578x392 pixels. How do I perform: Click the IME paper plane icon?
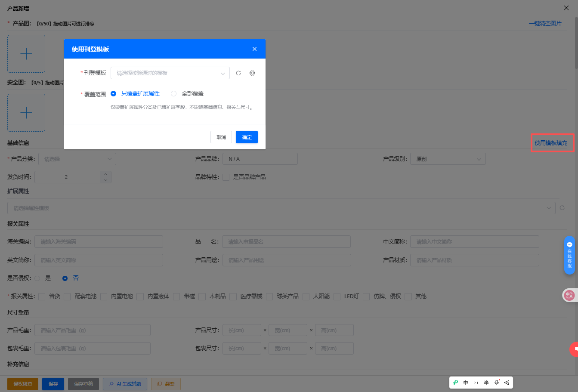pyautogui.click(x=507, y=383)
